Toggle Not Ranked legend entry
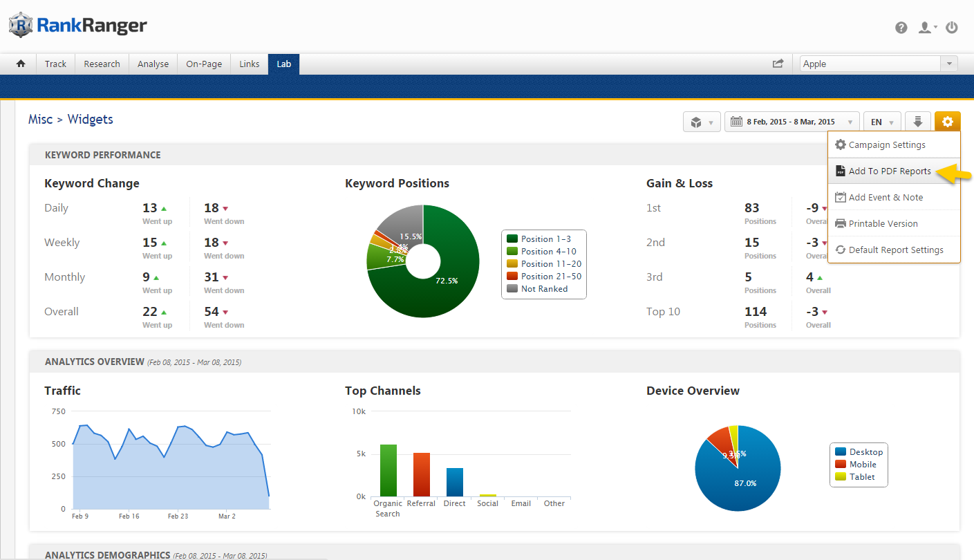 [544, 289]
